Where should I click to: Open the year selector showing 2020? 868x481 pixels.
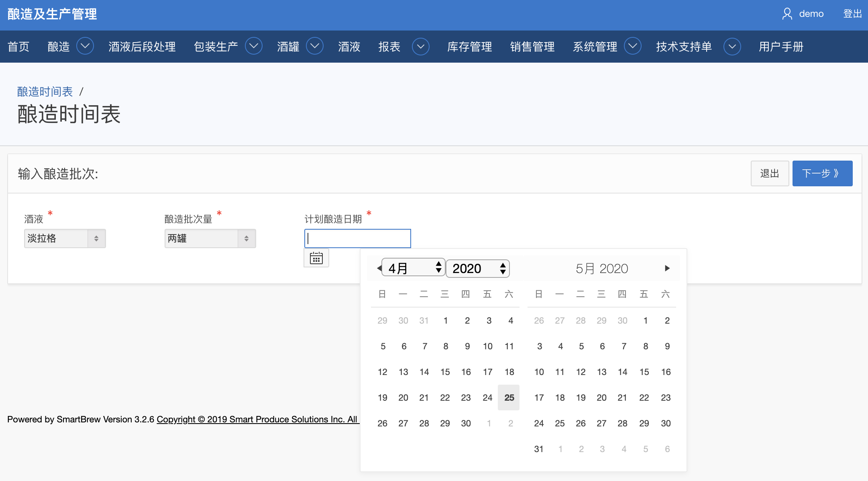click(478, 268)
